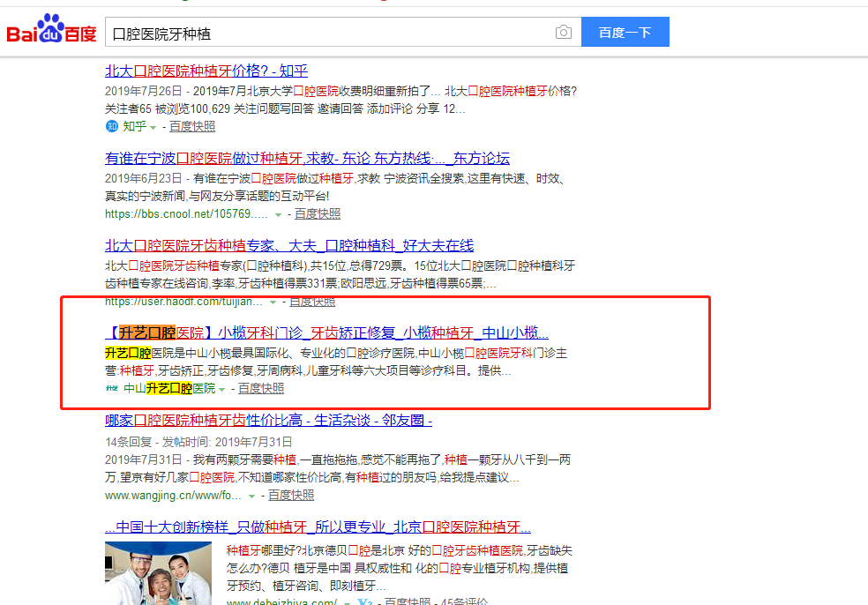Click 升艺 site favicon icon
Screen dimensions: 868x605
pyautogui.click(x=112, y=389)
